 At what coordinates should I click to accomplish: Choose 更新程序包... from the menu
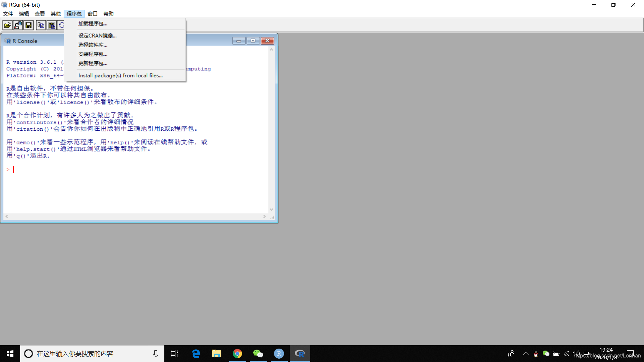point(93,63)
